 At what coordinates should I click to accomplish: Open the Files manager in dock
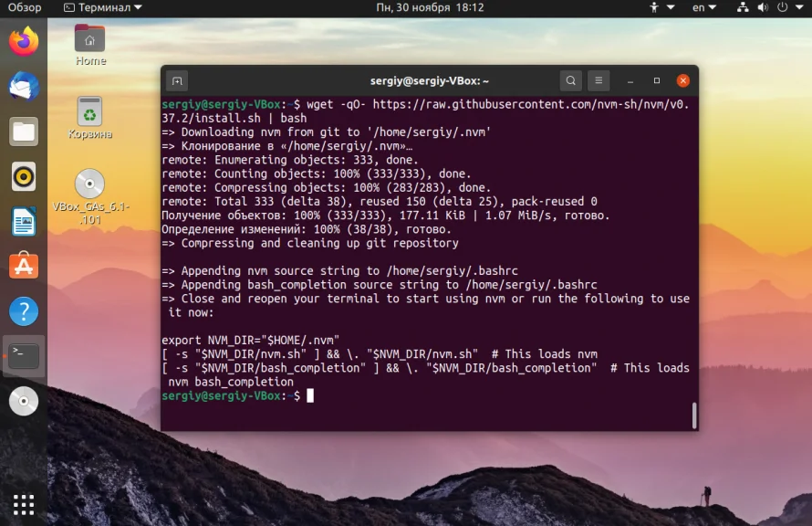coord(24,131)
